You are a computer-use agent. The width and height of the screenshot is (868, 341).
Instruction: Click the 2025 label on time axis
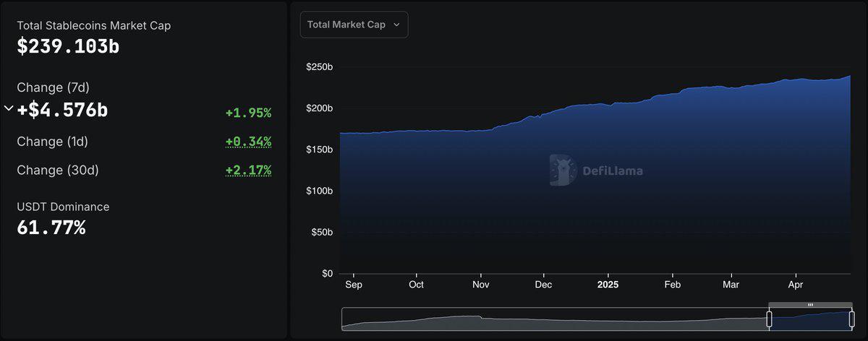click(608, 285)
